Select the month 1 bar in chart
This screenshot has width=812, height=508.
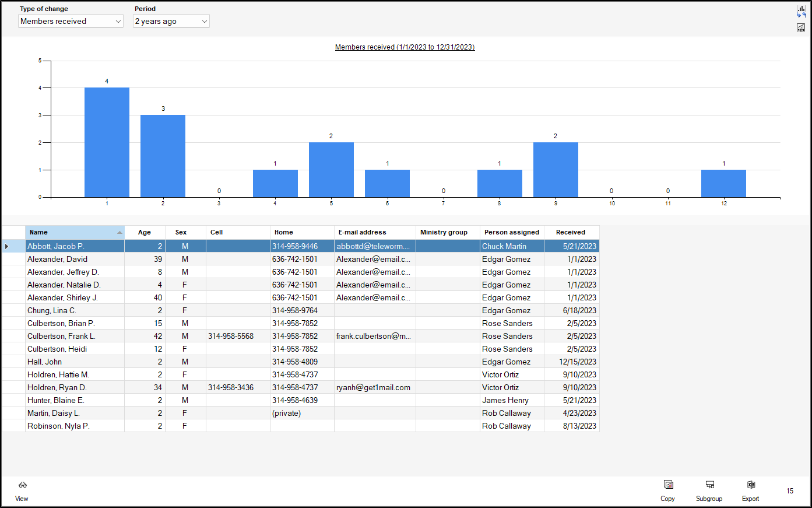click(107, 143)
